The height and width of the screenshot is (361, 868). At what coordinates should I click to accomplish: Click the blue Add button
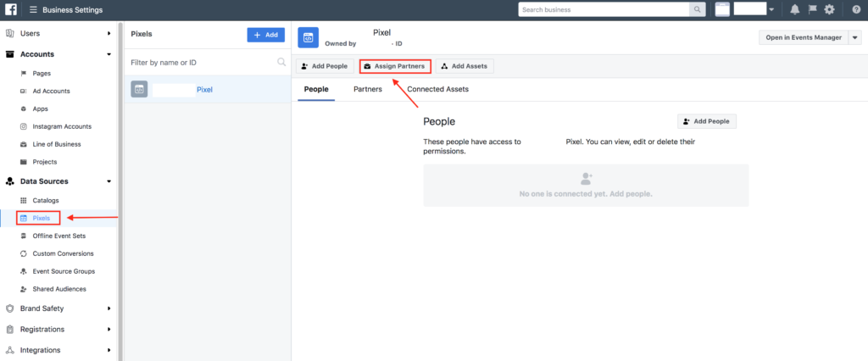265,35
